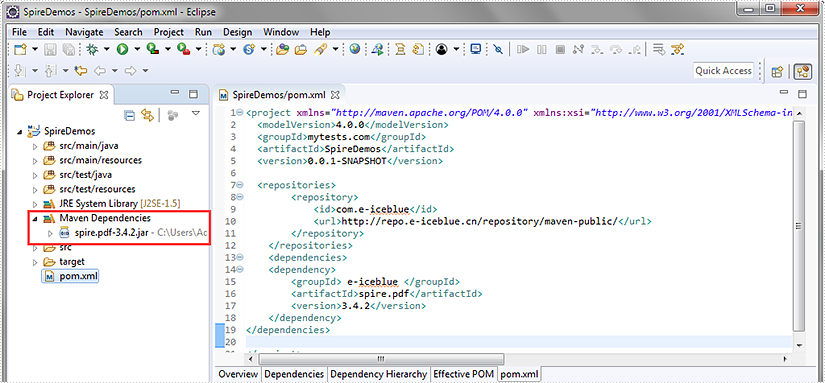Viewport: 825px width, 383px height.
Task: Select pom.xml in Project Explorer
Action: click(x=70, y=276)
